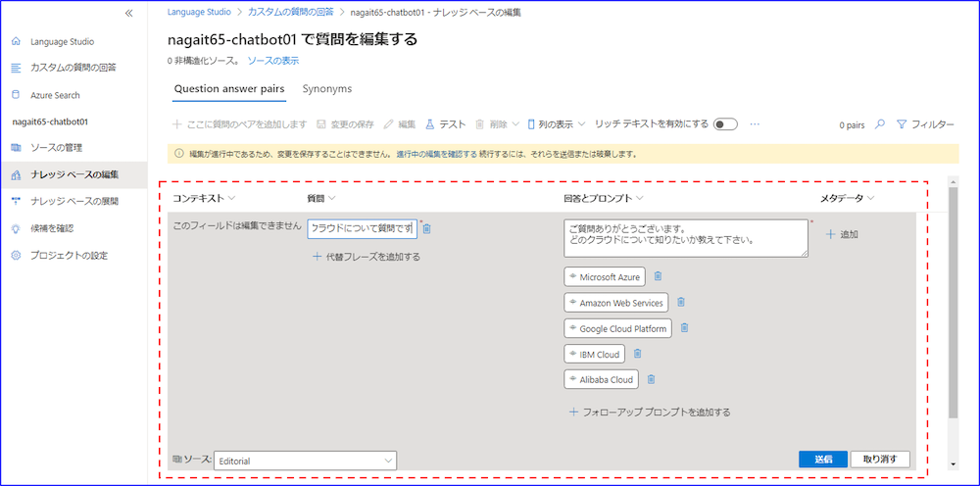Click 変更の保存 toolbar button
The width and height of the screenshot is (980, 486).
(x=345, y=124)
